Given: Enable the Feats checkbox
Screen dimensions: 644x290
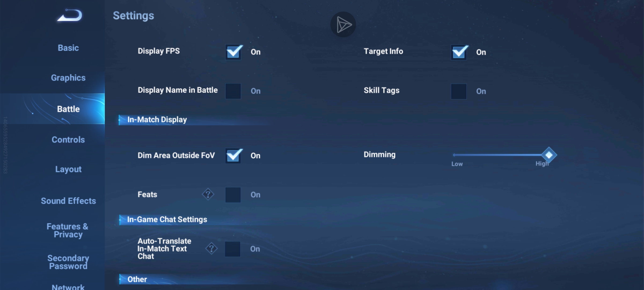Looking at the screenshot, I should click(x=233, y=195).
